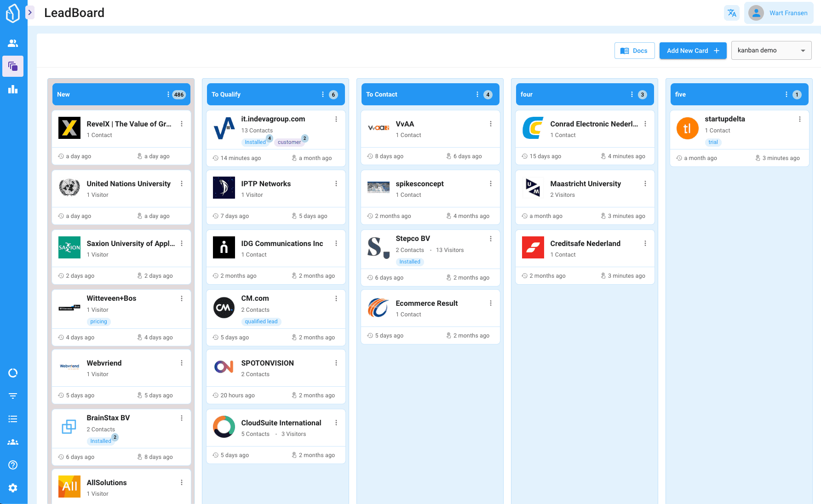Open the team members icon near the bottom
The width and height of the screenshot is (821, 504).
[13, 442]
